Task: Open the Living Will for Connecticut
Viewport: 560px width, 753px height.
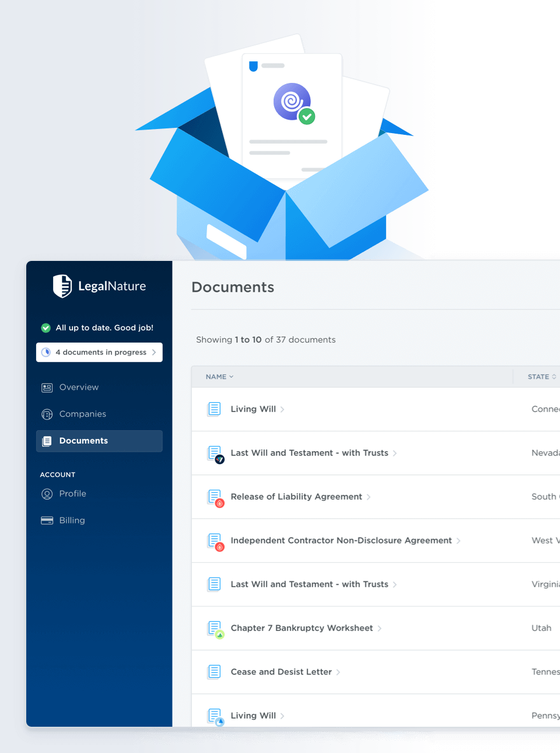Action: coord(253,409)
